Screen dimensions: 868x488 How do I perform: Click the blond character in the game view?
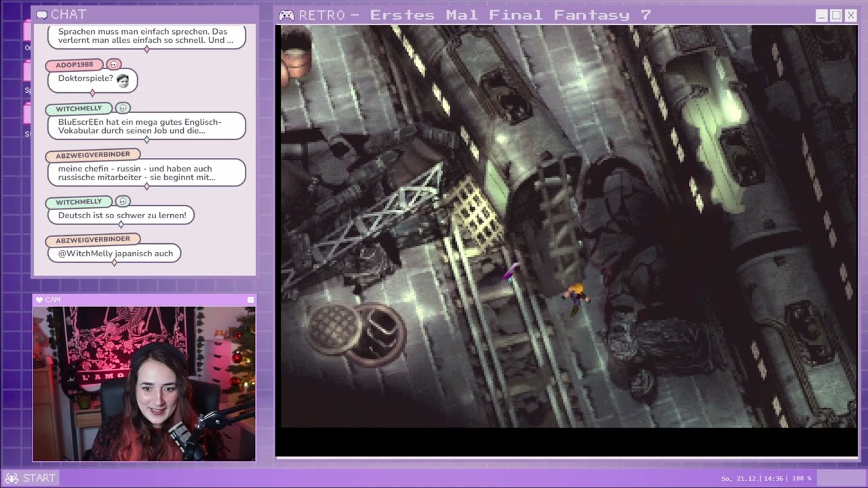pyautogui.click(x=576, y=298)
